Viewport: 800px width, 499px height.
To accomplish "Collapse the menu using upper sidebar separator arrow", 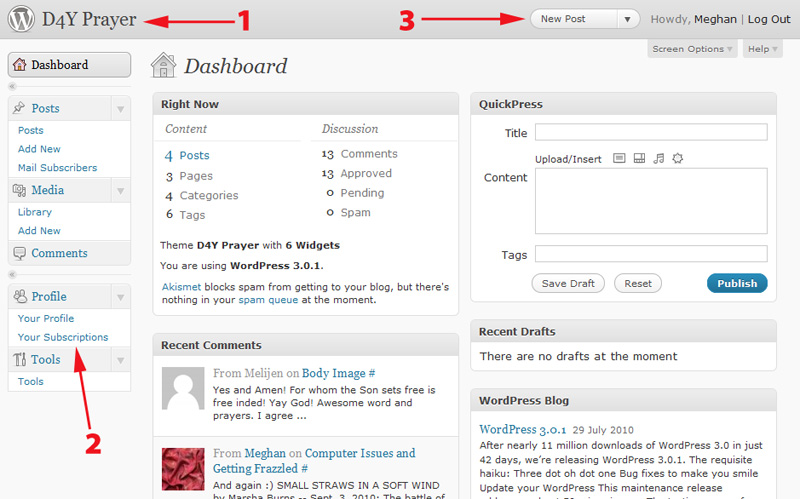I will 12,86.
